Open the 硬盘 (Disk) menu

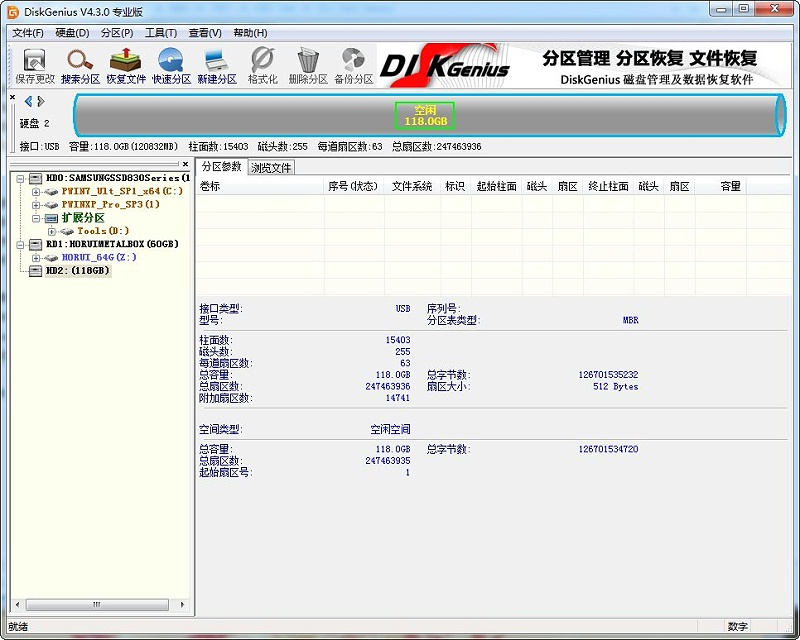(x=70, y=31)
